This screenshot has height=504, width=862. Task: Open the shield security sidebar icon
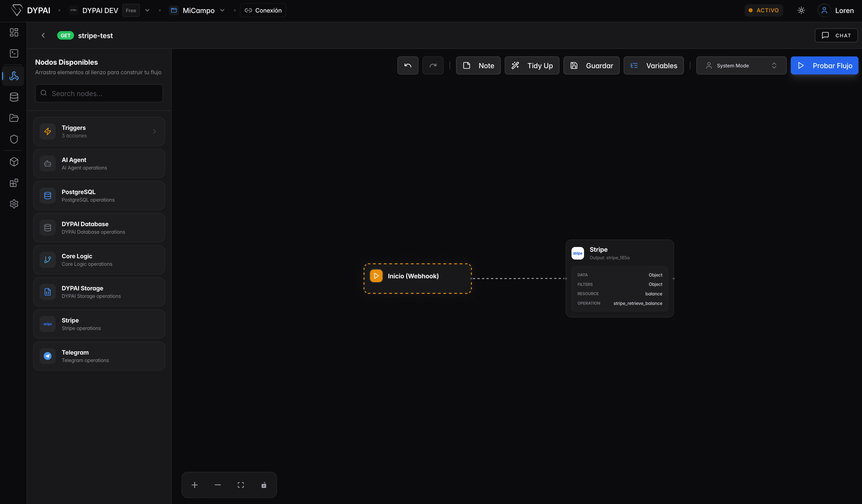click(14, 139)
